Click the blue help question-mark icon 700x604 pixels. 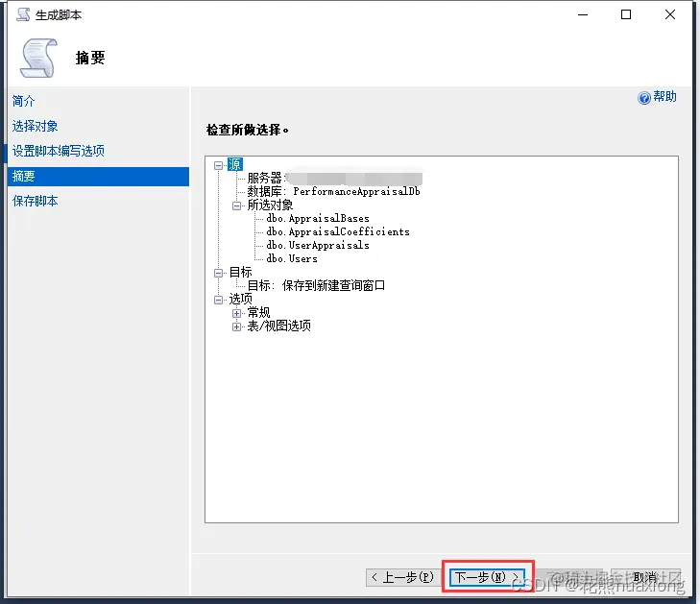[x=643, y=98]
